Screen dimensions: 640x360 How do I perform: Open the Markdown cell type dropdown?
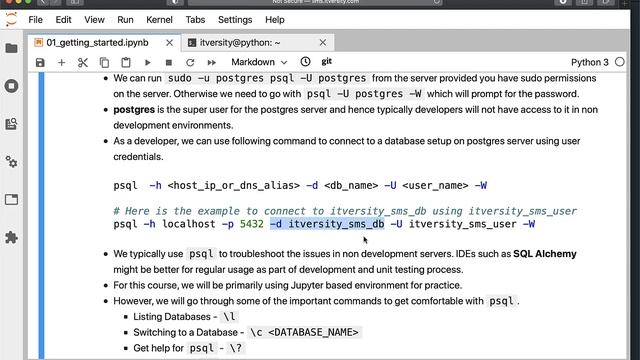coord(259,62)
